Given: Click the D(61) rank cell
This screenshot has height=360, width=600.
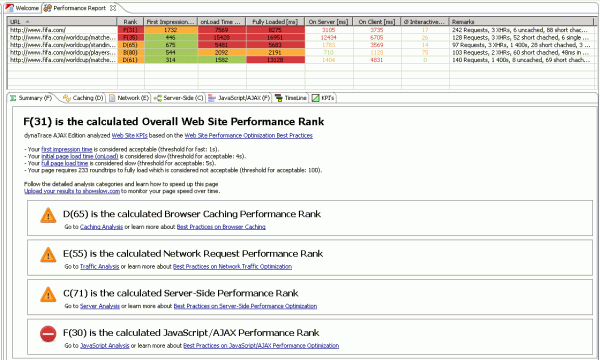Looking at the screenshot, I should coord(130,60).
